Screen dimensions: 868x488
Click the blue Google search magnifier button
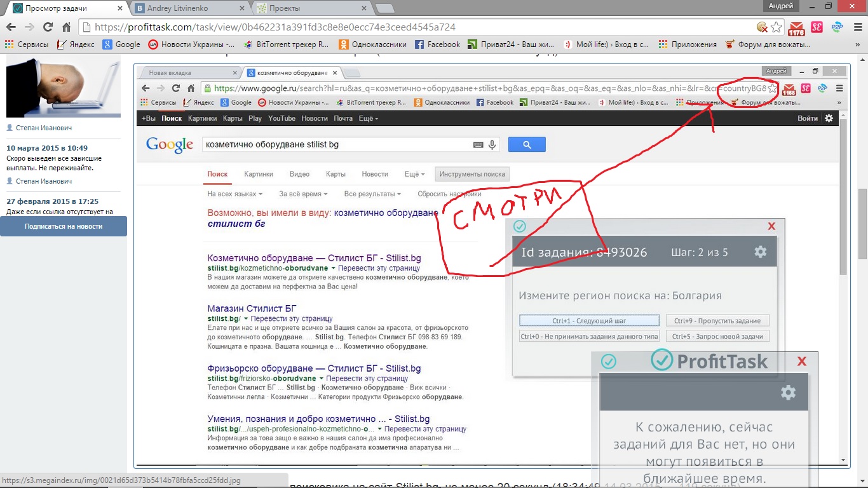527,145
